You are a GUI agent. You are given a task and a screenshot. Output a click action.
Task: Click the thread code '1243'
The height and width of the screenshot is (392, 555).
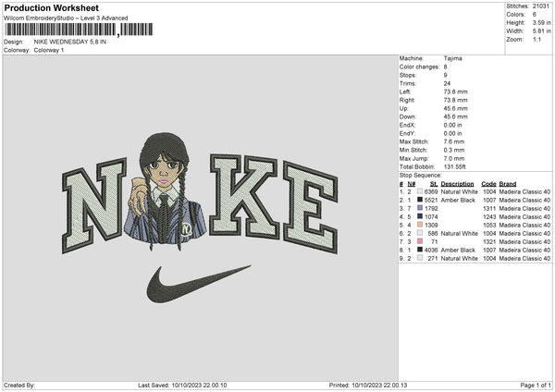(489, 217)
